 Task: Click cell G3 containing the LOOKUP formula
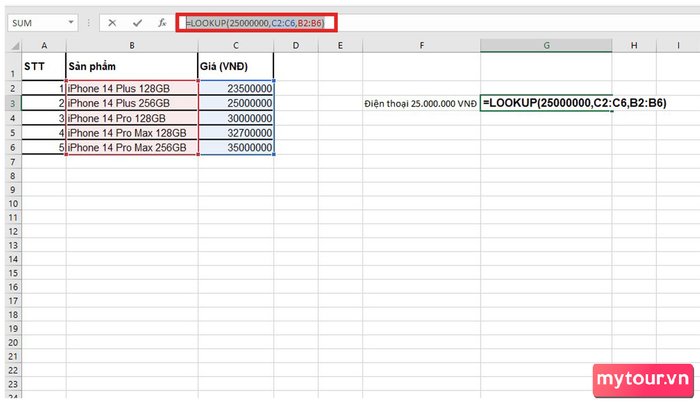(x=546, y=103)
